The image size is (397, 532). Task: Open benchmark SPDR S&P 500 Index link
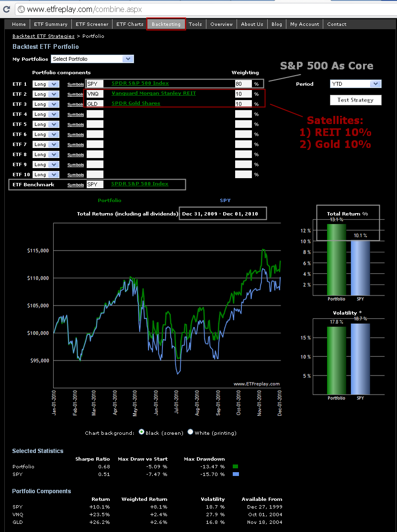pyautogui.click(x=140, y=183)
